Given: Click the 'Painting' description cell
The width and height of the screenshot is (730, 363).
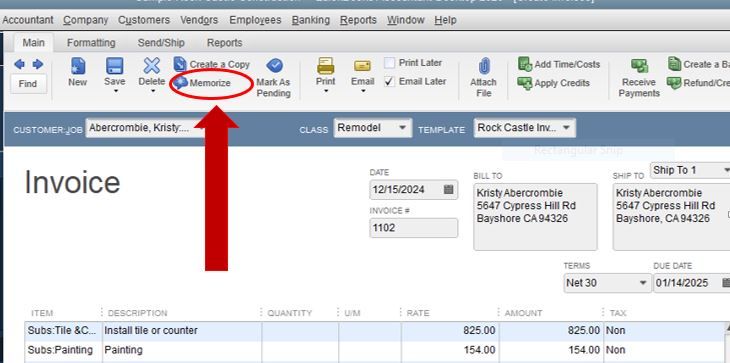Looking at the screenshot, I should pyautogui.click(x=182, y=350).
